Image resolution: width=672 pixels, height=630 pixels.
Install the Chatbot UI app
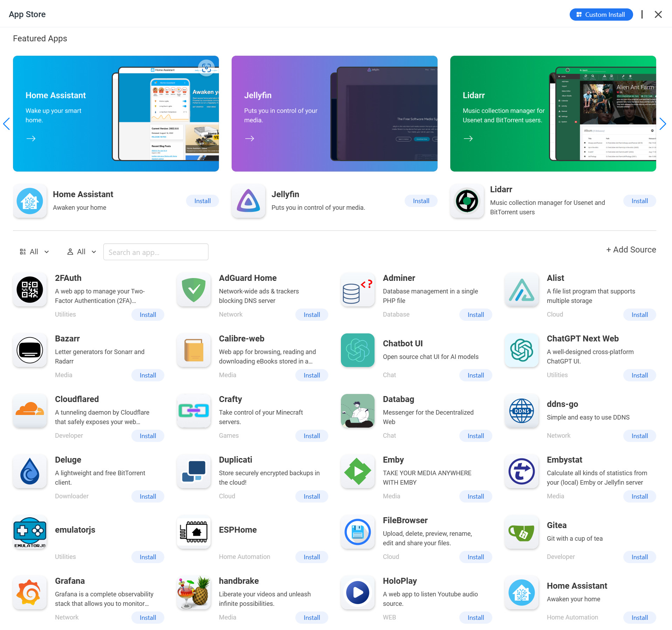(x=476, y=375)
